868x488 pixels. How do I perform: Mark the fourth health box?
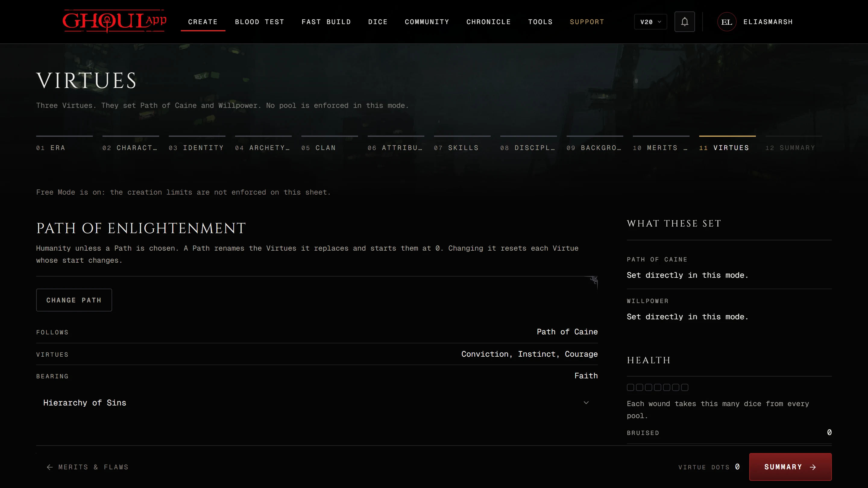[658, 387]
